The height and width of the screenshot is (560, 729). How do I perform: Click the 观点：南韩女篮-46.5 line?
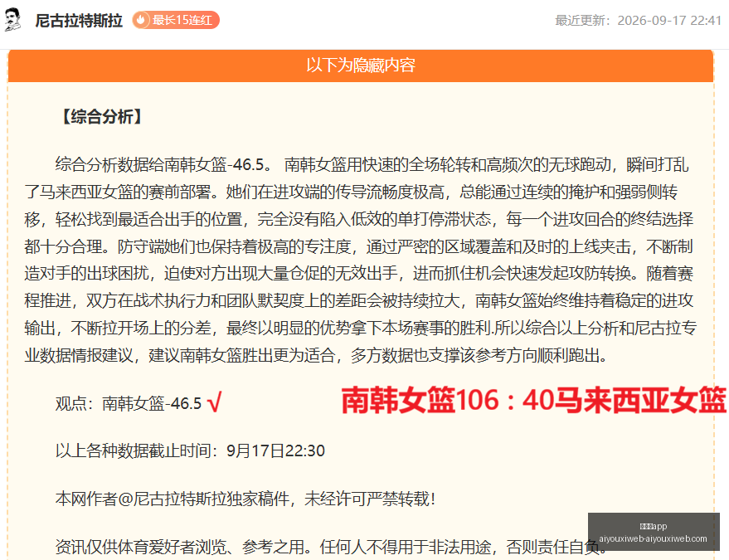click(129, 403)
